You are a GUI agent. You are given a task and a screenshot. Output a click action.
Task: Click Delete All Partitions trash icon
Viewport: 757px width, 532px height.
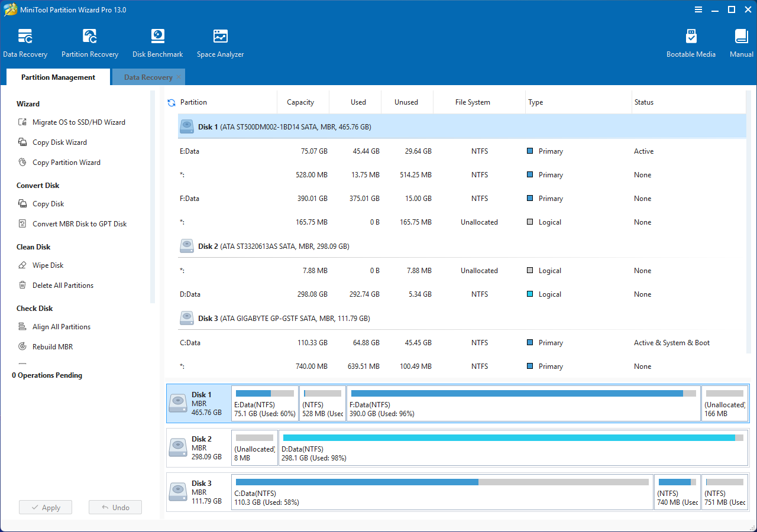point(22,286)
